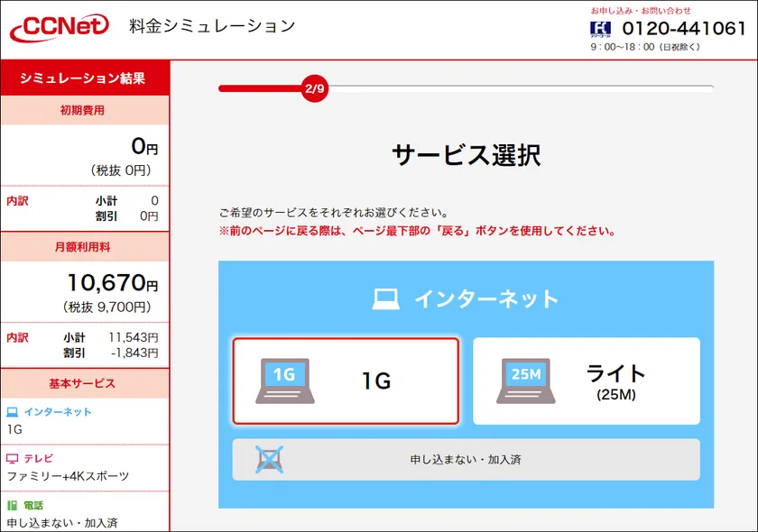Click sidebar 申し込まない・加入済 under 電話
This screenshot has height=532, width=758.
pos(62,523)
